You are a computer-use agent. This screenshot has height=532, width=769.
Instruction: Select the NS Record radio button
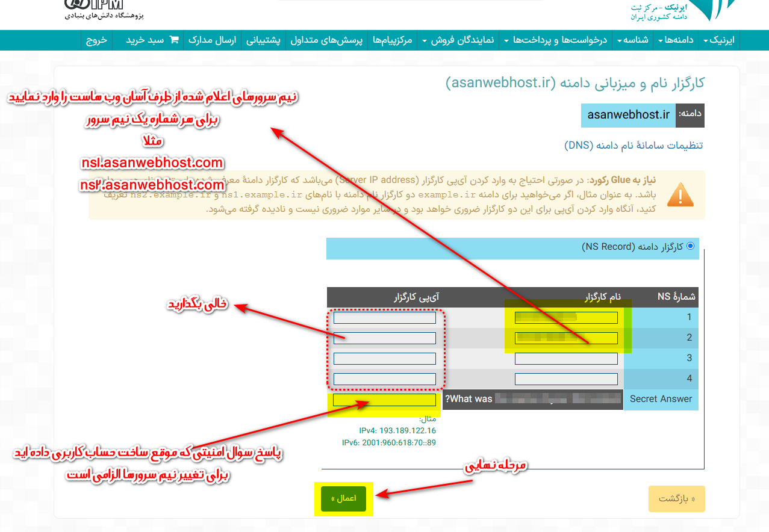[x=690, y=246]
